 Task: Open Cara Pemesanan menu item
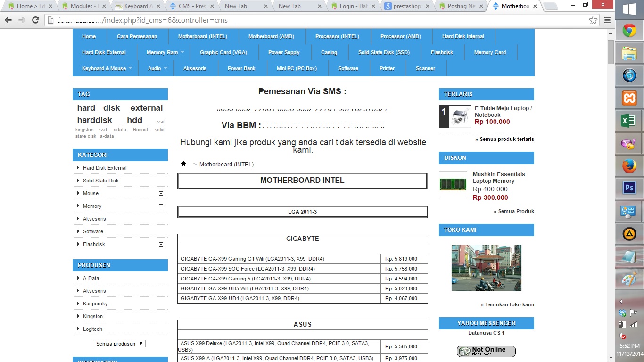point(137,36)
